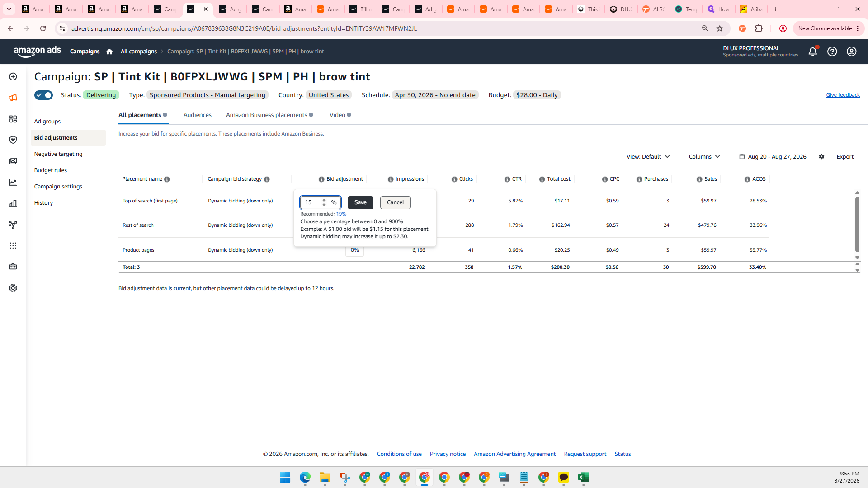This screenshot has width=868, height=488.
Task: Cancel the bid adjustment edit
Action: [395, 202]
